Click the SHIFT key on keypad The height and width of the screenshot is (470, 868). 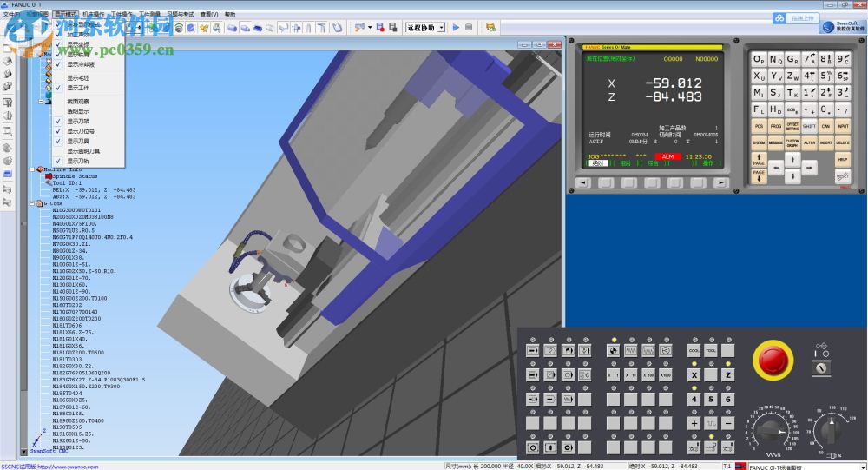[809, 126]
